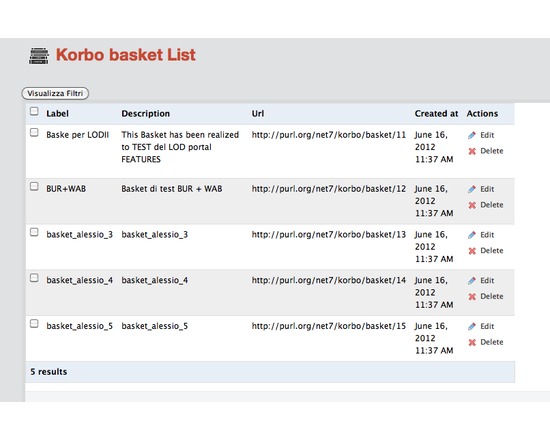Click the URL ending in basket/11
The height and width of the screenshot is (440, 550).
[329, 135]
